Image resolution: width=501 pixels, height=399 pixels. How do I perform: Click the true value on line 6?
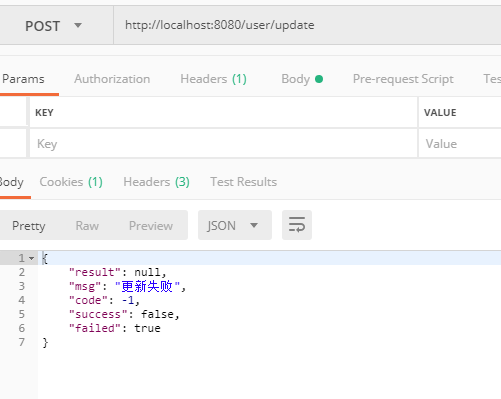[147, 328]
